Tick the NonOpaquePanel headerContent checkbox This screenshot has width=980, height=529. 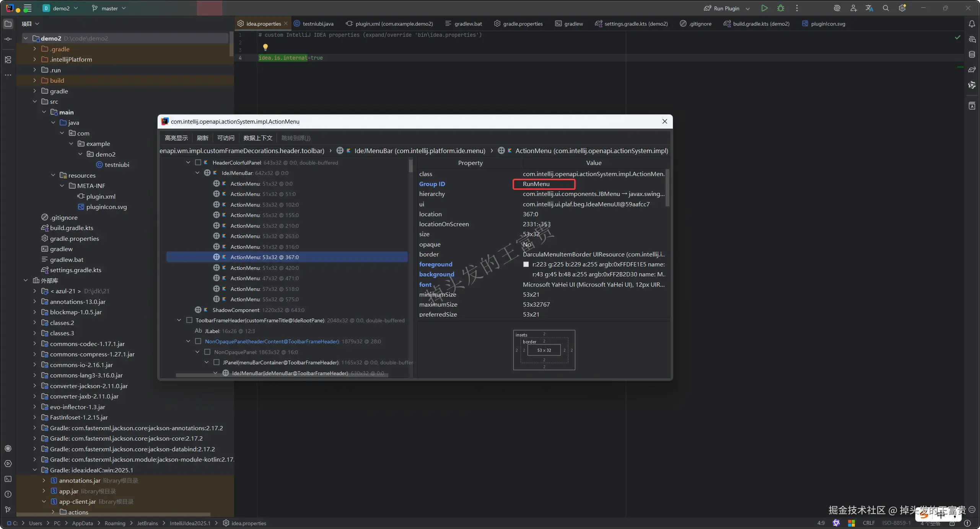[x=198, y=341]
